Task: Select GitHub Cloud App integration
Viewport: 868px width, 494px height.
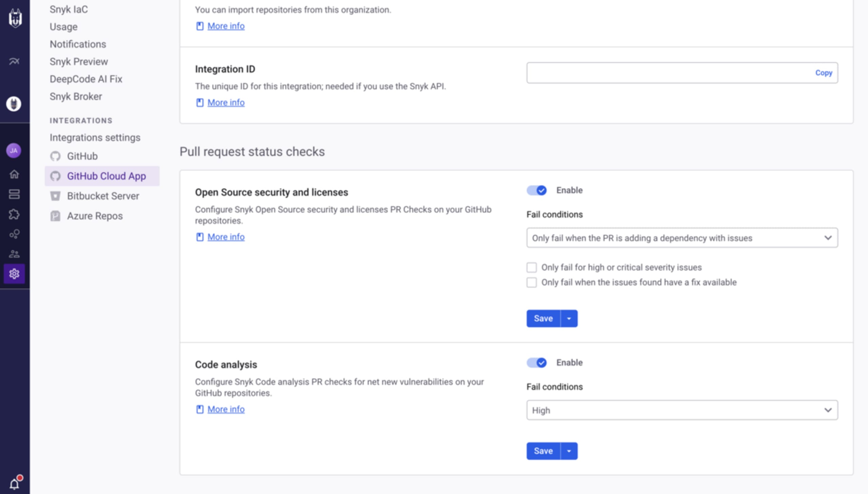Action: (x=102, y=176)
